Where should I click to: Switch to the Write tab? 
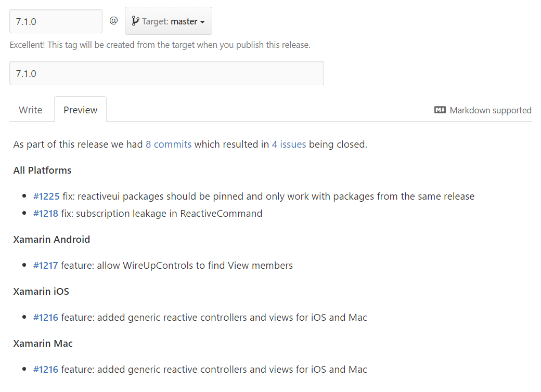click(x=31, y=110)
